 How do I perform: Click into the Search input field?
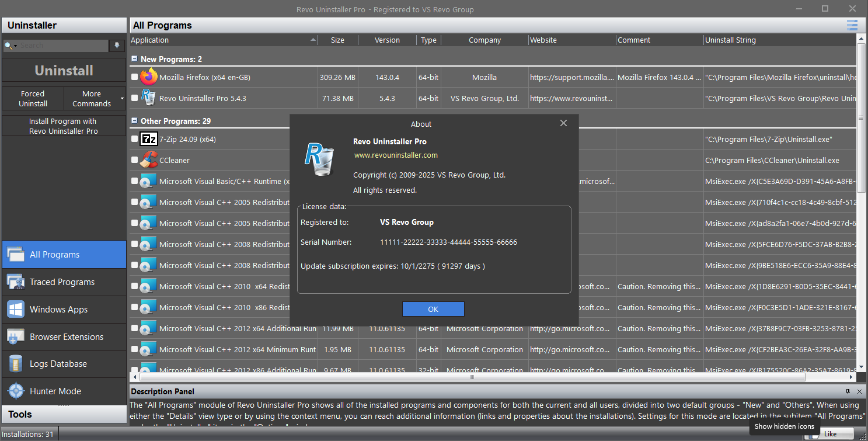tap(63, 46)
